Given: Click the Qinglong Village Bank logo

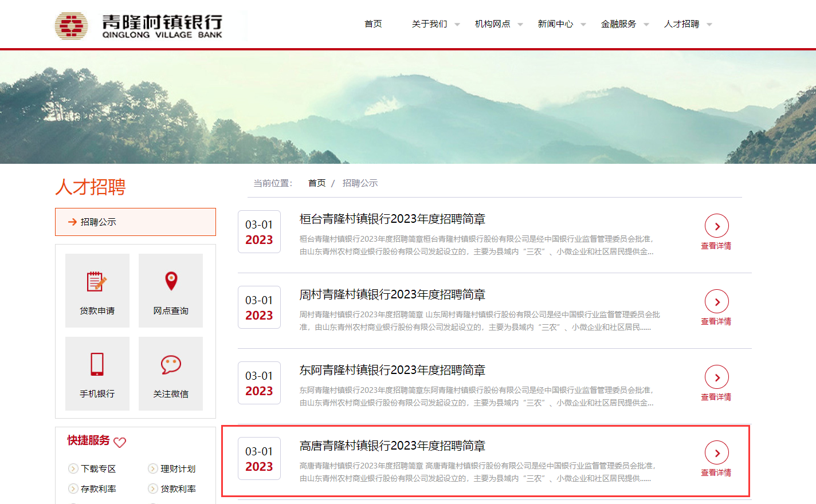Looking at the screenshot, I should point(139,26).
